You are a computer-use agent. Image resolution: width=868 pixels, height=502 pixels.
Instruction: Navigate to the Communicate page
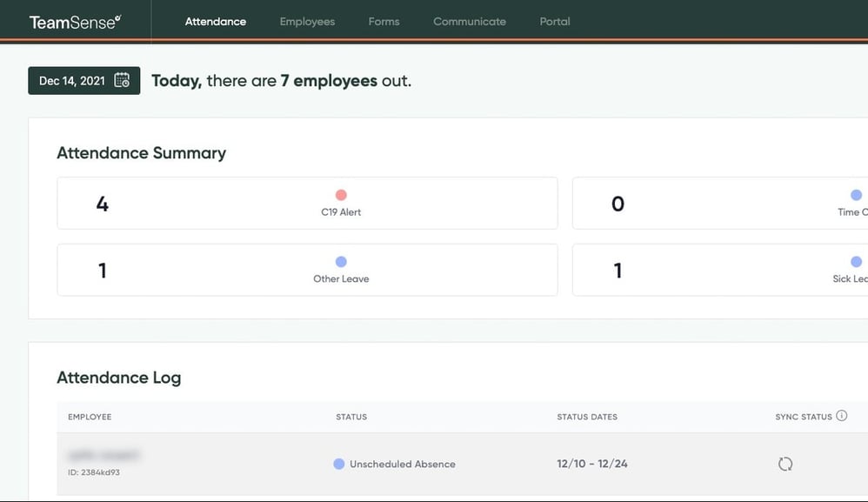pyautogui.click(x=469, y=22)
